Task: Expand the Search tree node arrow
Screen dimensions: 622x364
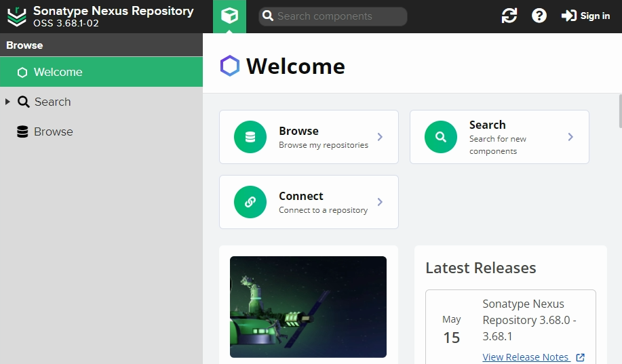Action: (7, 102)
